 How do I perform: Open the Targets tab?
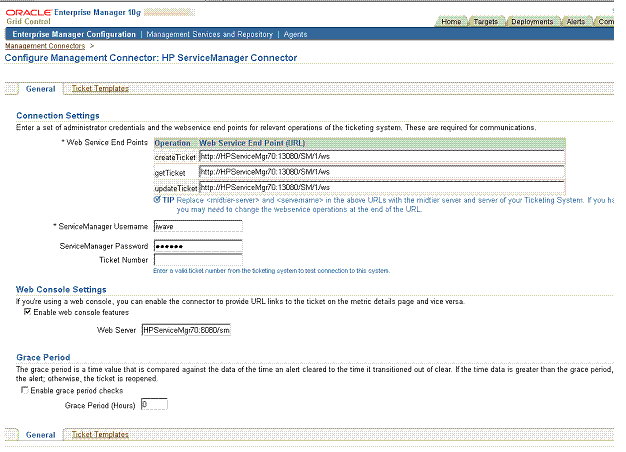pos(485,22)
